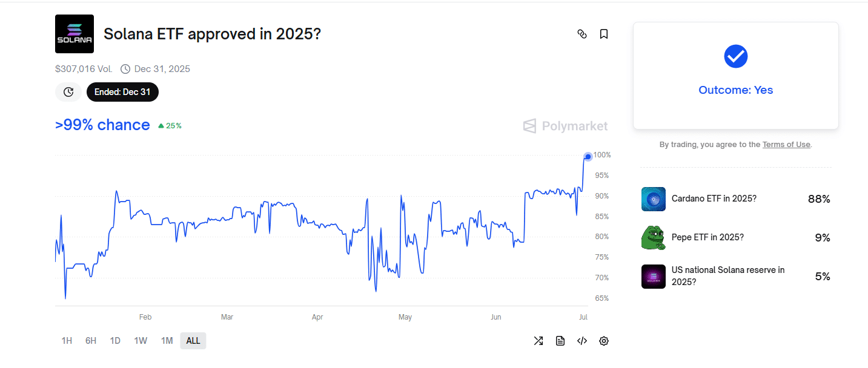
Task: Open Cardano ETF in 2025 market
Action: pyautogui.click(x=736, y=199)
